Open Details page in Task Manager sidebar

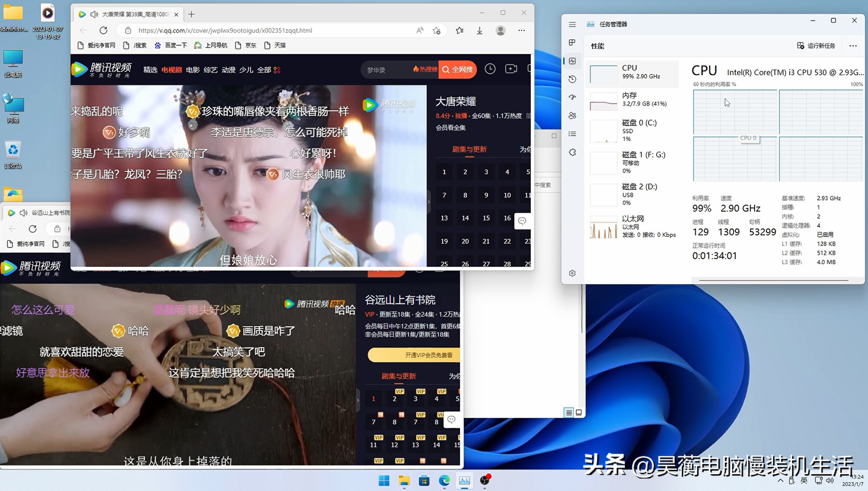coord(572,134)
